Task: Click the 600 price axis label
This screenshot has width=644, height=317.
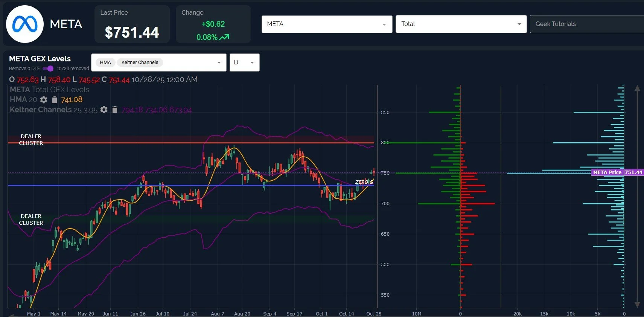Action: [x=385, y=264]
